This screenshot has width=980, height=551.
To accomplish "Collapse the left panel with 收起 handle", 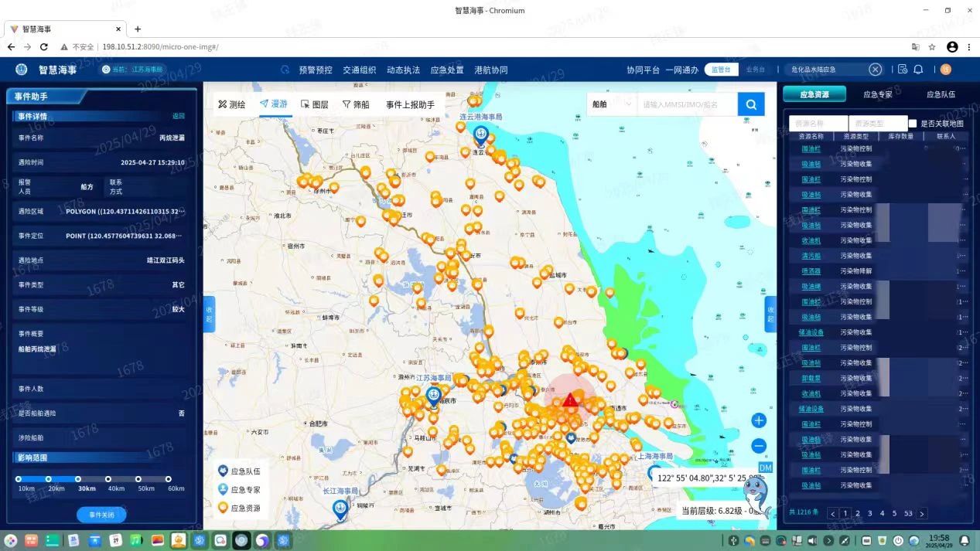I will tap(209, 315).
